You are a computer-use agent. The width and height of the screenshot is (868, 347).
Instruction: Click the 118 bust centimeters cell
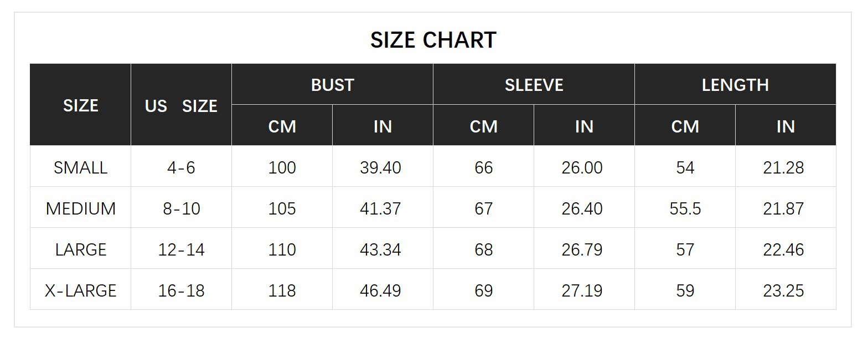pyautogui.click(x=282, y=290)
